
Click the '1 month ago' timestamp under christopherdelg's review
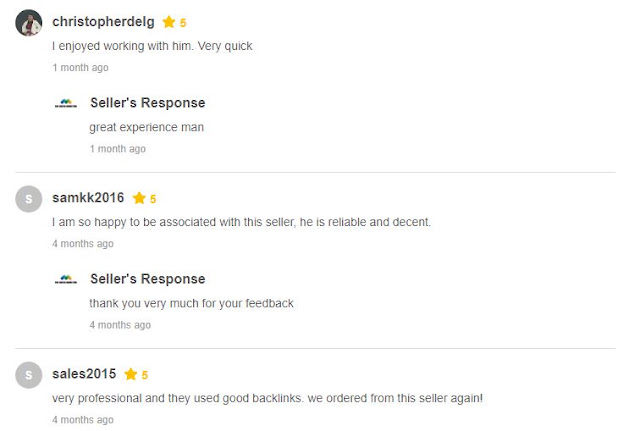80,67
